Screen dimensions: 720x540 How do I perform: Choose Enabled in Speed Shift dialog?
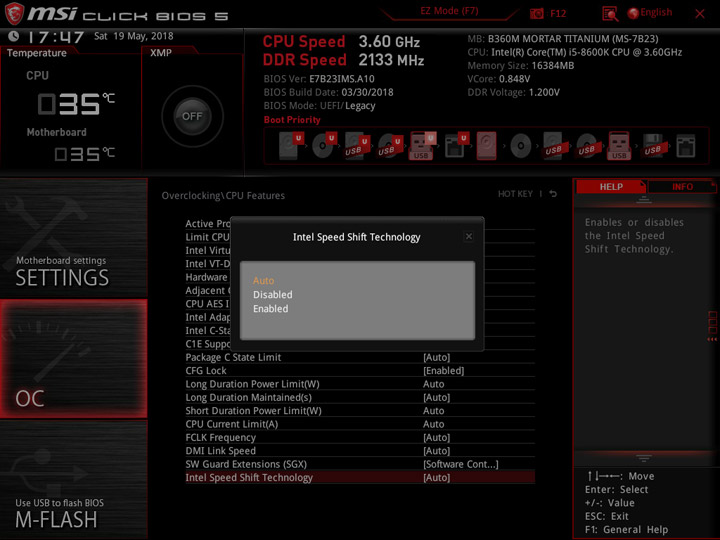tap(271, 309)
